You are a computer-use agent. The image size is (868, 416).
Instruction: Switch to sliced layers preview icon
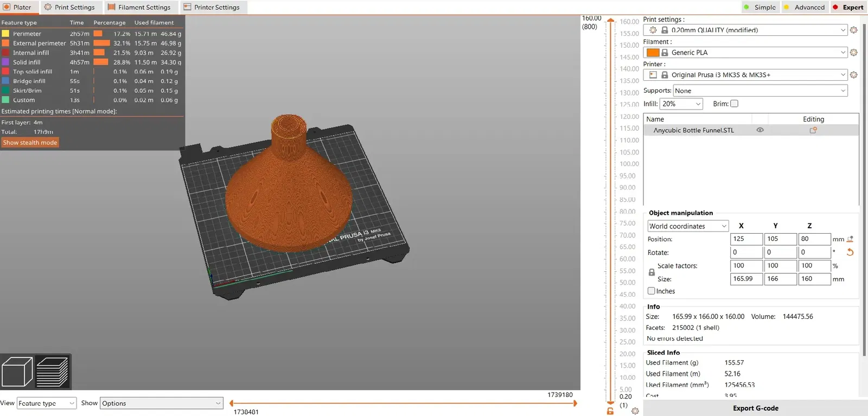(x=52, y=372)
